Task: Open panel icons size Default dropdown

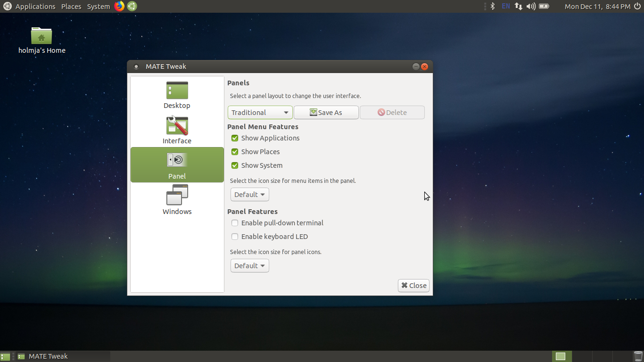Action: (x=250, y=266)
